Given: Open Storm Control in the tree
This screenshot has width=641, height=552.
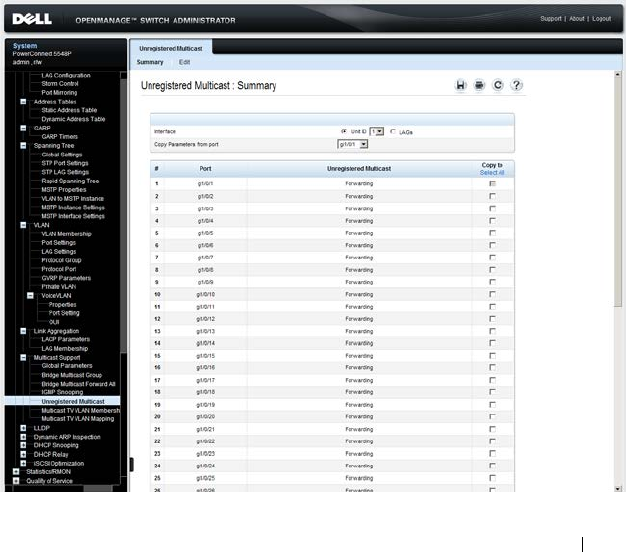Looking at the screenshot, I should (60, 83).
